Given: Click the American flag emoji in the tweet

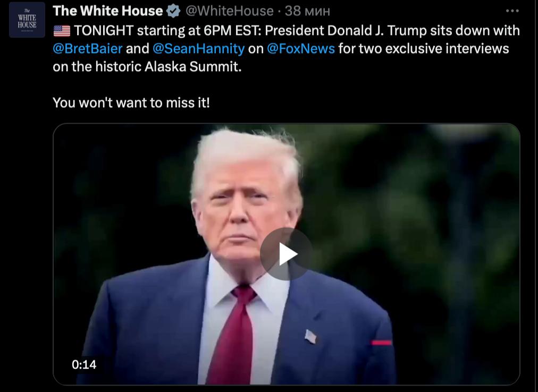Looking at the screenshot, I should pos(62,31).
